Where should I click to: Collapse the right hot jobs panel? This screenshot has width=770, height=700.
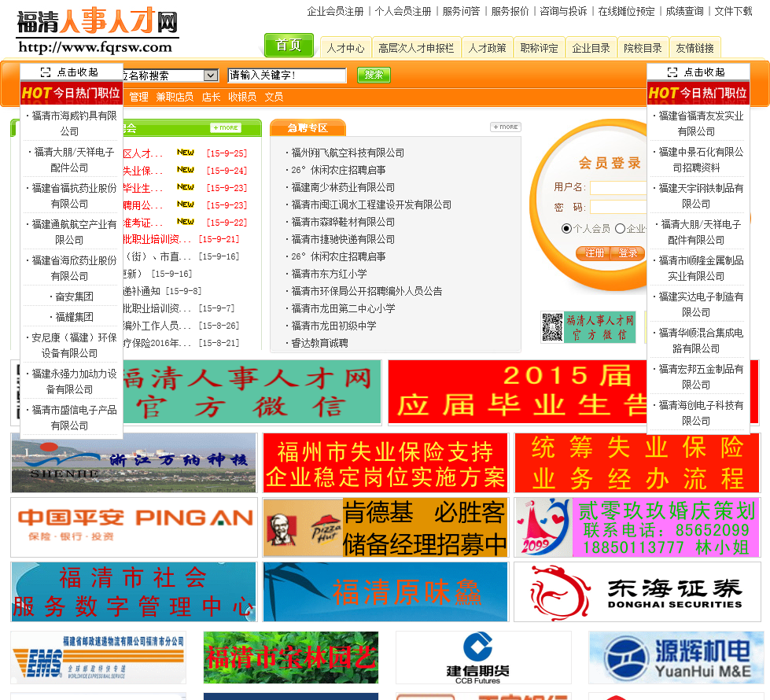696,72
